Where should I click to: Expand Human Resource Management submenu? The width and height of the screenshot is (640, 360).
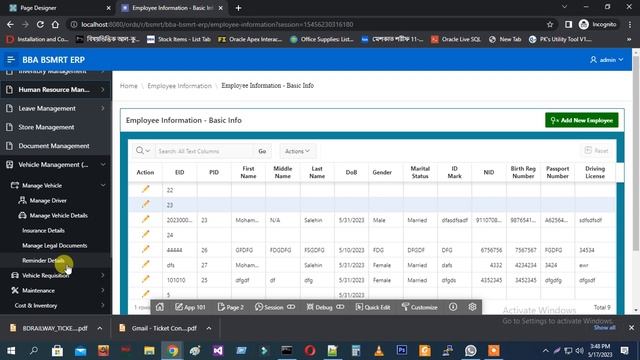click(x=102, y=90)
